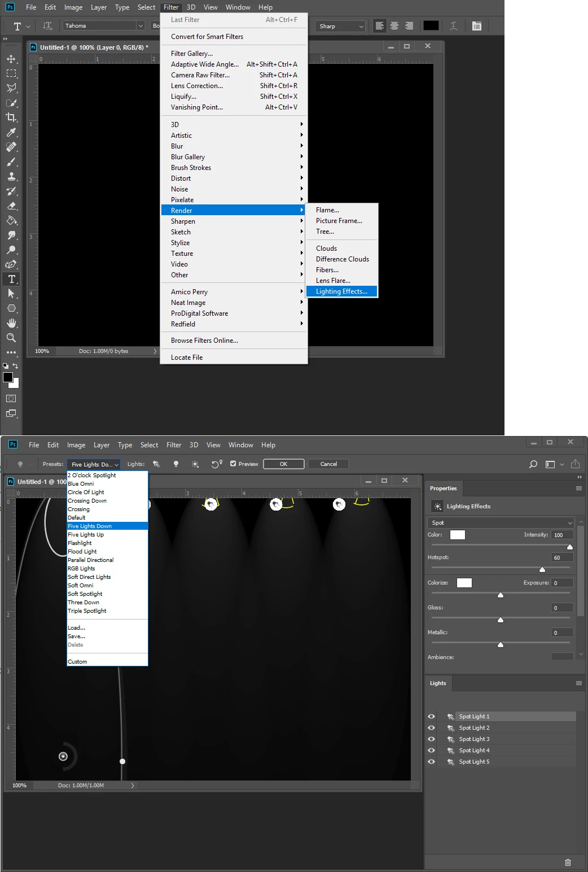The image size is (588, 872).
Task: Toggle the Preview checkbox
Action: [233, 464]
